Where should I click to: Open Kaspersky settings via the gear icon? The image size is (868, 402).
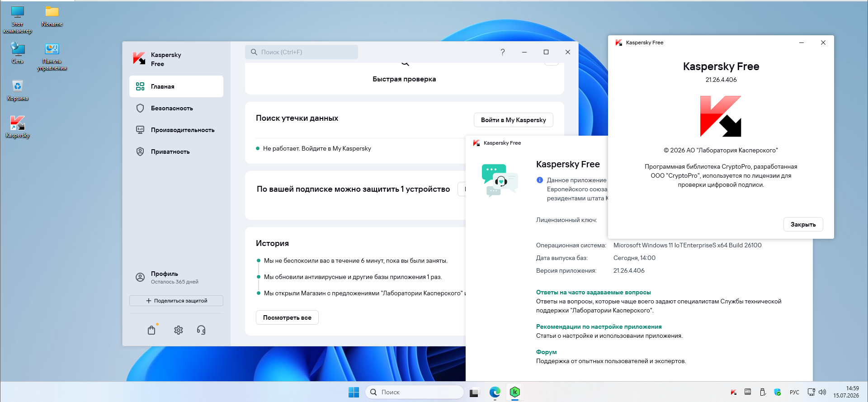point(179,330)
